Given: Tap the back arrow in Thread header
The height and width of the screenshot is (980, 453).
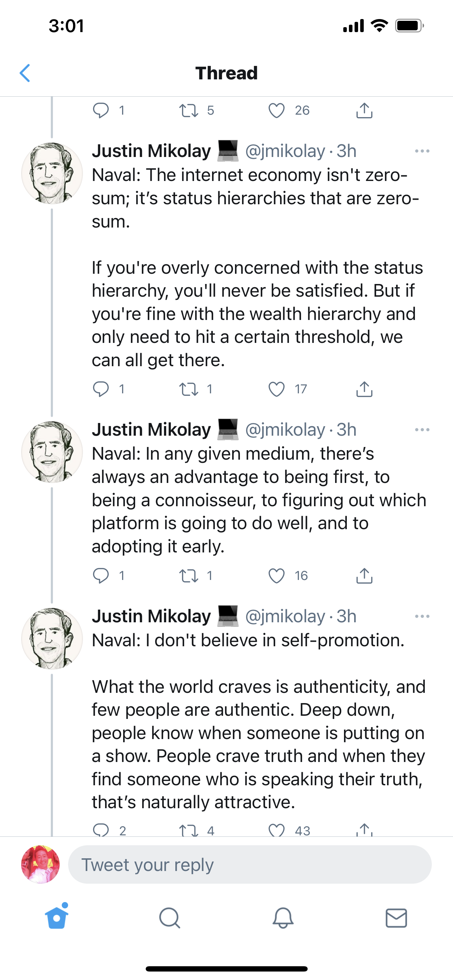Looking at the screenshot, I should [x=25, y=73].
